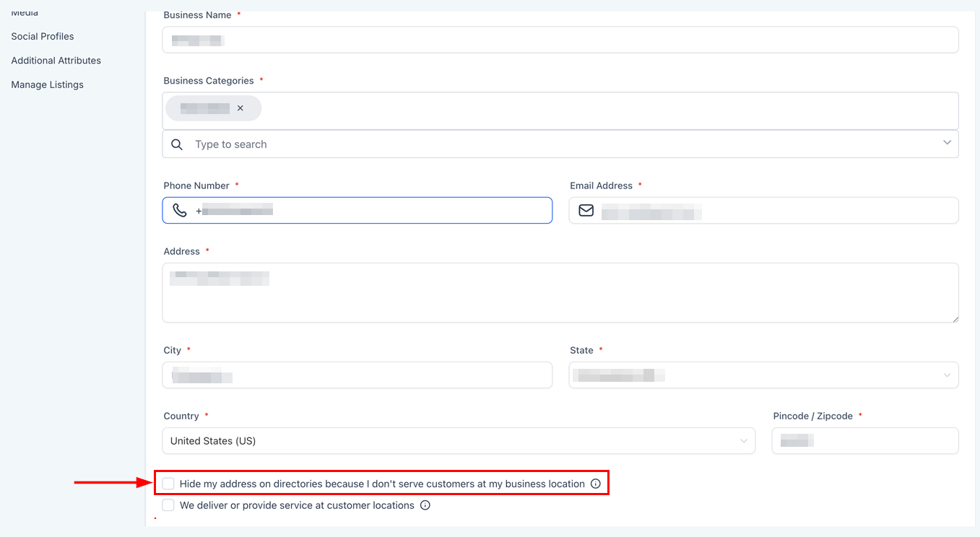
Task: Expand the category search dropdown arrow
Action: click(948, 143)
